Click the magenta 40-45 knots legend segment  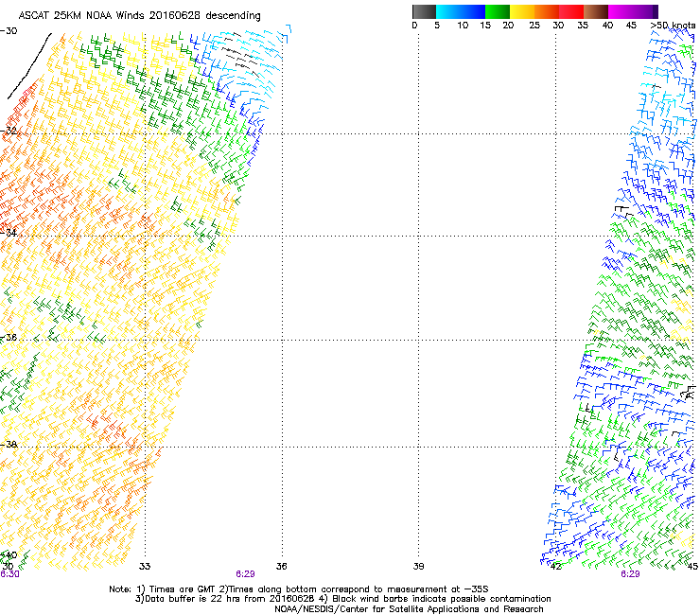621,11
